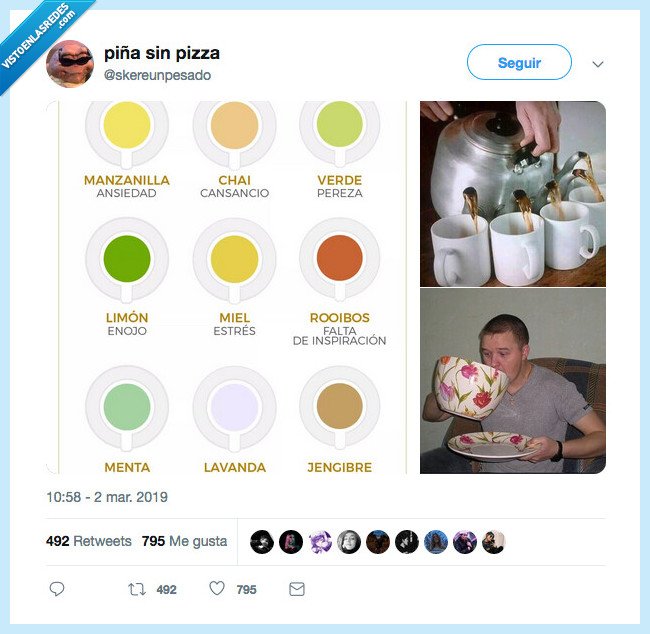Expand the tweet options chevron

pos(598,64)
